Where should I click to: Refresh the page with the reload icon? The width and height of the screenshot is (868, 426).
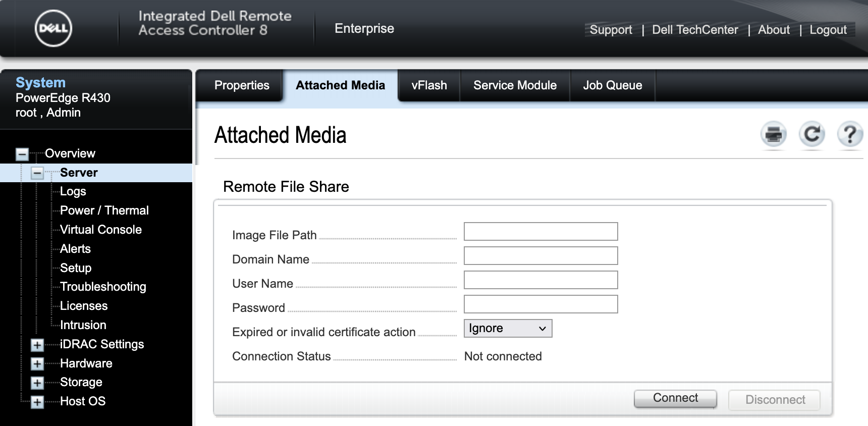[x=811, y=135]
